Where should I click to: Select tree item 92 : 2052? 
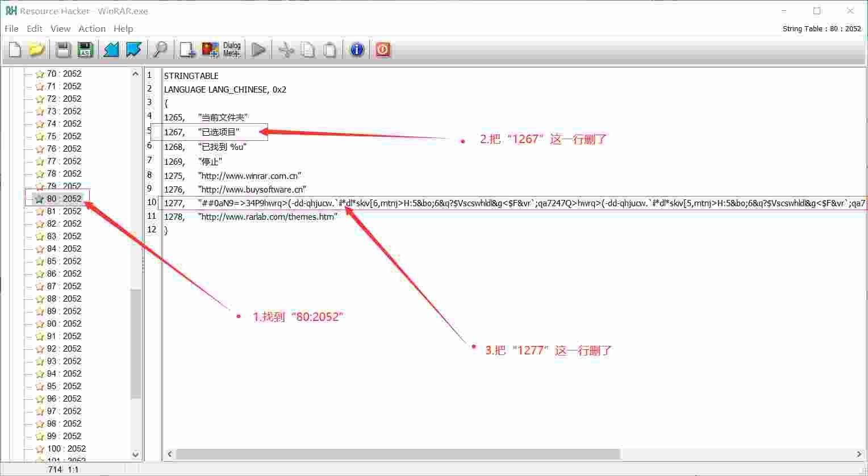[64, 349]
